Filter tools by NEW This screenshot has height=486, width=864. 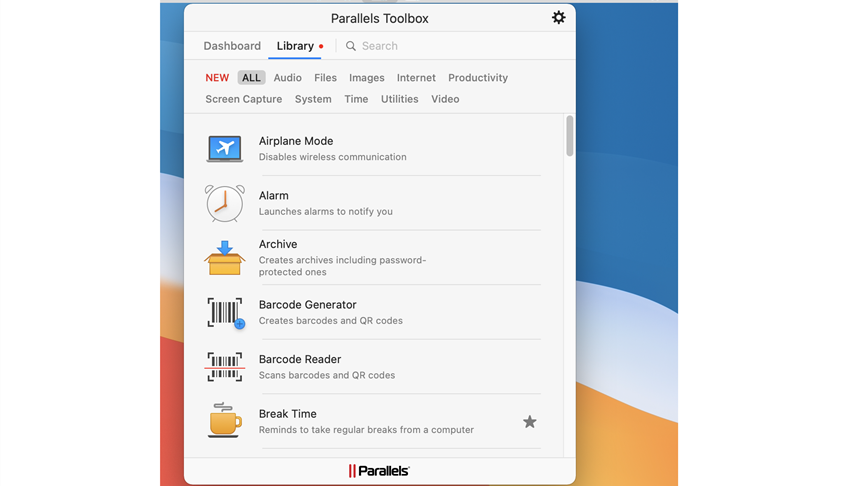(217, 78)
